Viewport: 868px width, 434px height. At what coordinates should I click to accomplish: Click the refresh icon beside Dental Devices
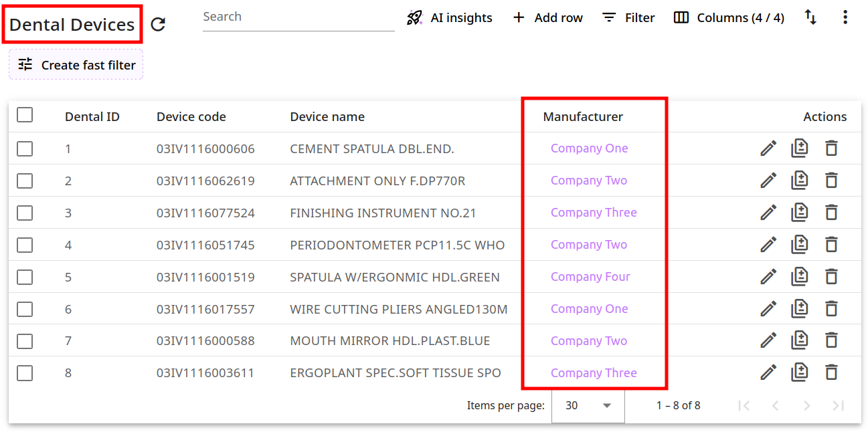[x=158, y=25]
